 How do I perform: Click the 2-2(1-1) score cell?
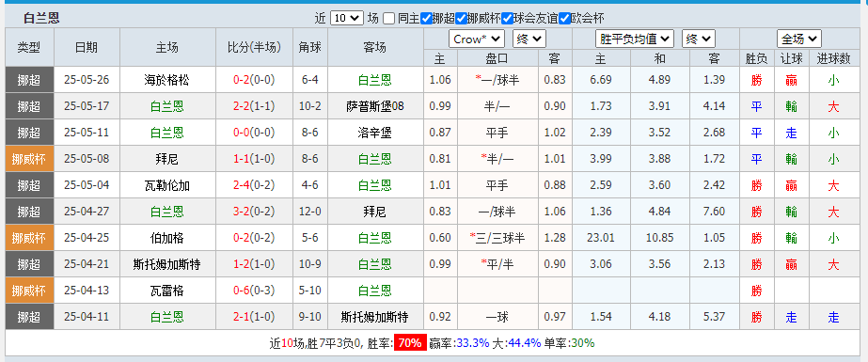[x=254, y=106]
